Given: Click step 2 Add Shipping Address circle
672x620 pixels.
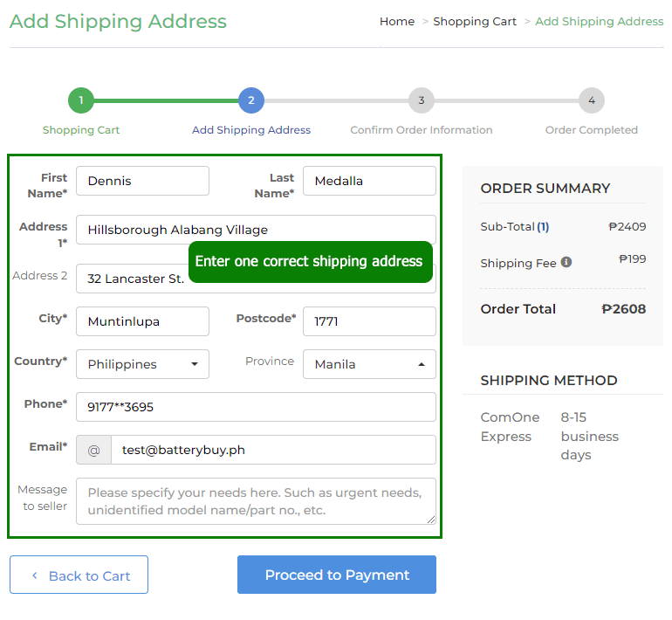Looking at the screenshot, I should 251,100.
